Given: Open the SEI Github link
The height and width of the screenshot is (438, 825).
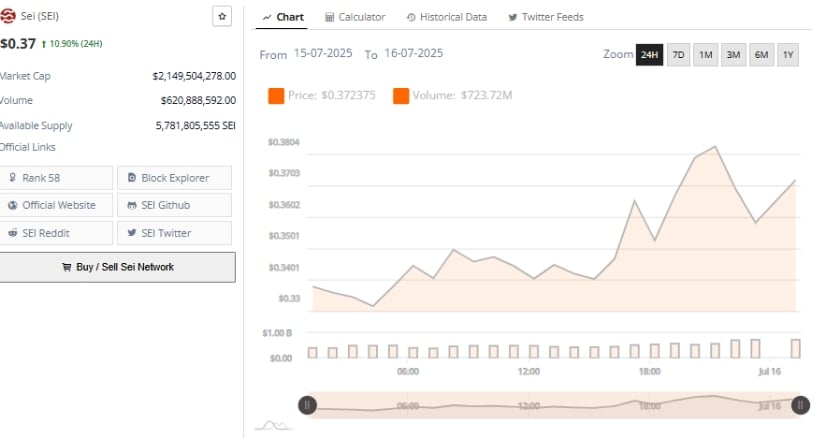Looking at the screenshot, I should (174, 205).
